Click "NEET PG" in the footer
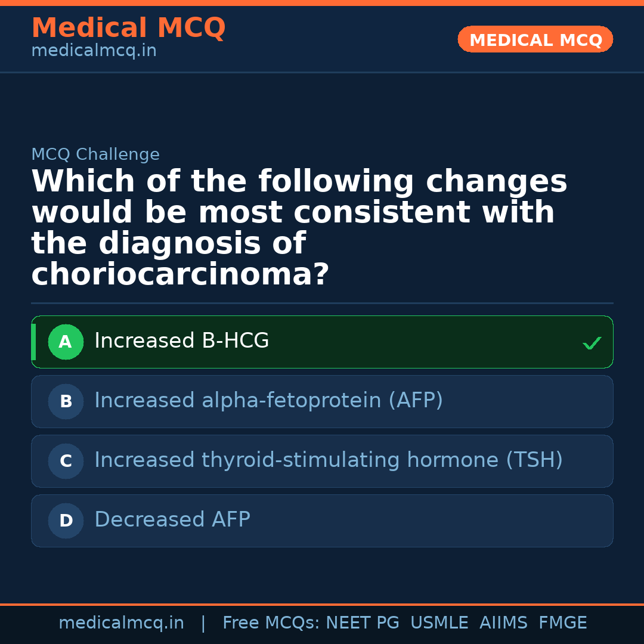This screenshot has width=644, height=644. [x=363, y=623]
